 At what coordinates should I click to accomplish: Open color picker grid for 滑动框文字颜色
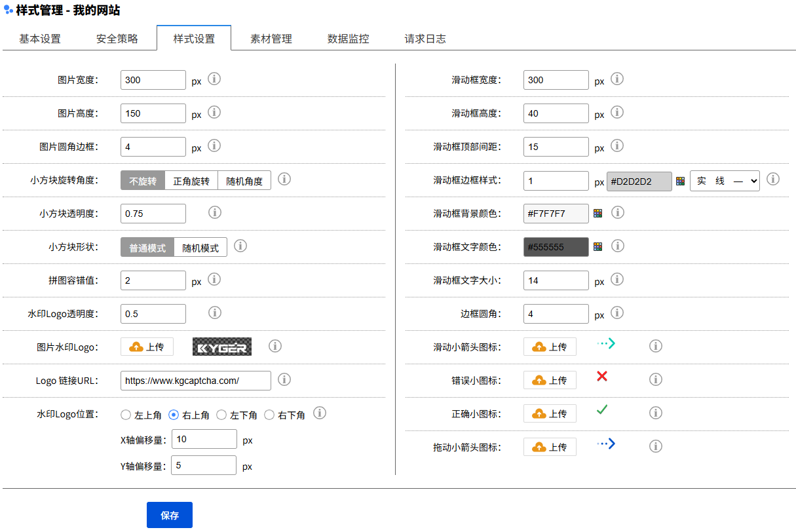[x=597, y=246]
